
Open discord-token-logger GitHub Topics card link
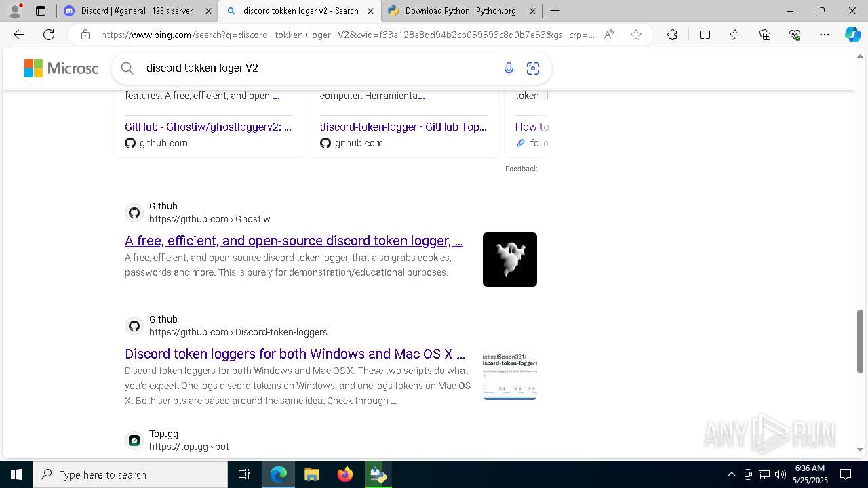click(403, 127)
